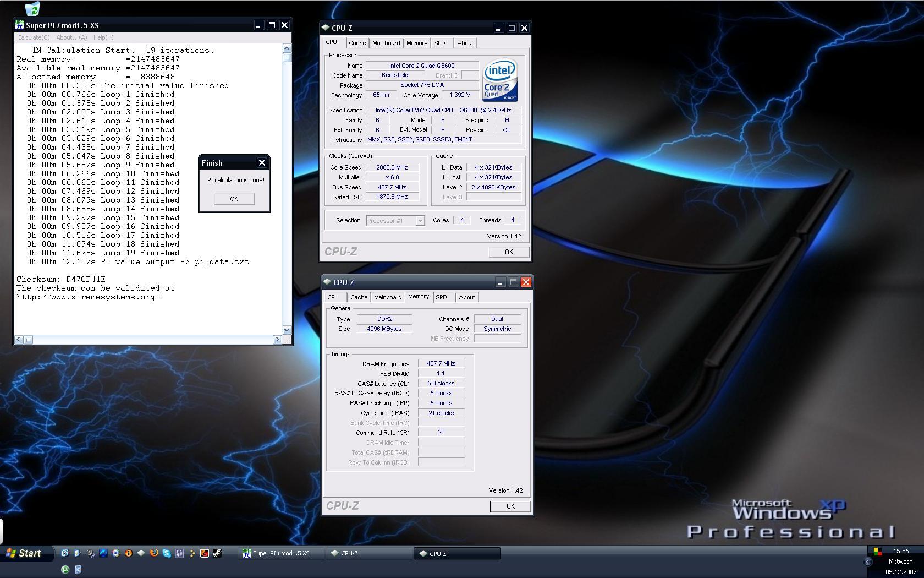Click the Checksum: F47CF41E line
This screenshot has width=924, height=578.
61,279
